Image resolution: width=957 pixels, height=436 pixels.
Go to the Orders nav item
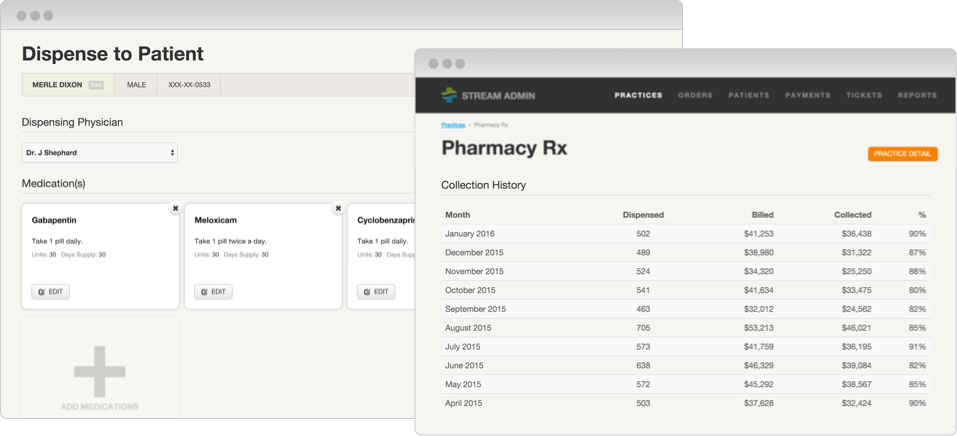click(x=695, y=95)
